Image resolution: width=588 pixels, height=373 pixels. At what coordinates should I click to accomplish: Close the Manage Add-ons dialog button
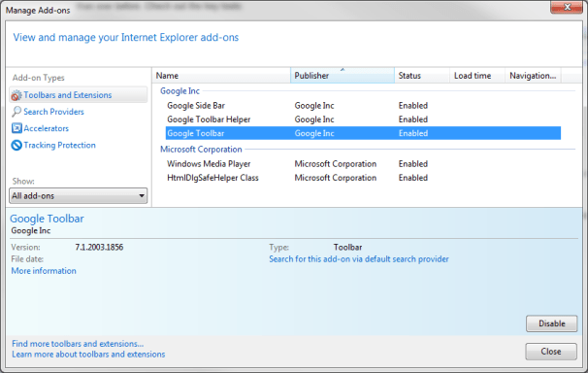551,352
